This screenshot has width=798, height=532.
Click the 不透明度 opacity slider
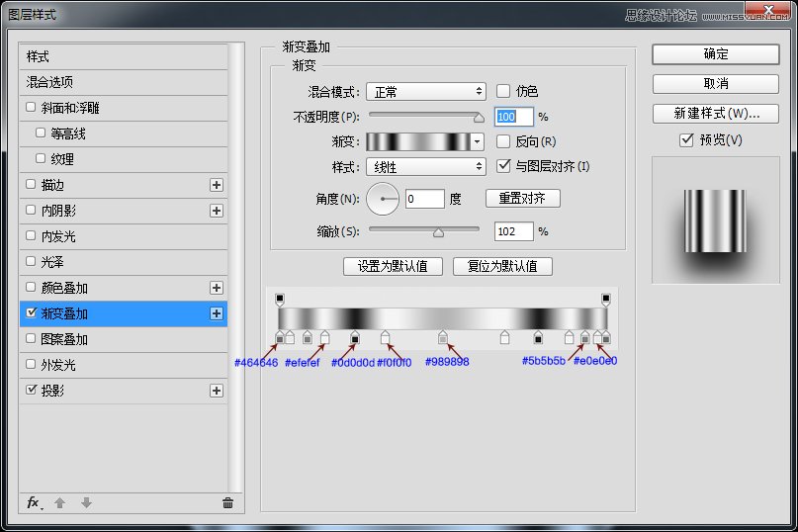(426, 117)
